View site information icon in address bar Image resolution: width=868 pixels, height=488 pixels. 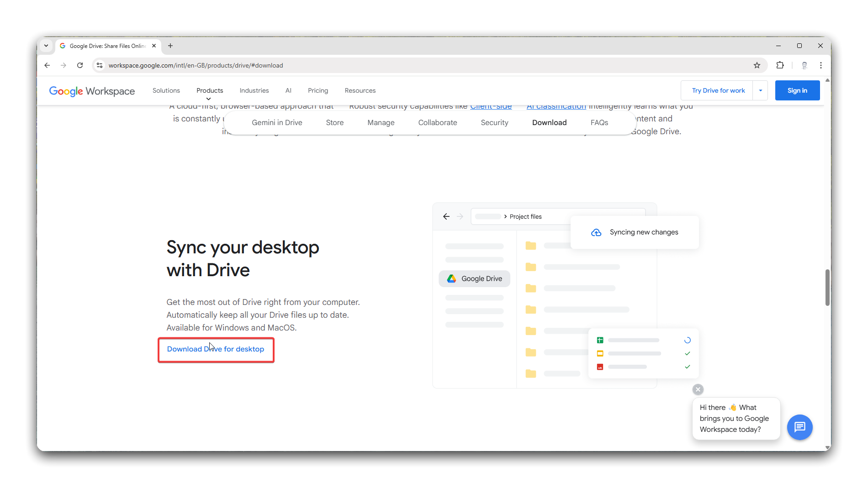[100, 65]
